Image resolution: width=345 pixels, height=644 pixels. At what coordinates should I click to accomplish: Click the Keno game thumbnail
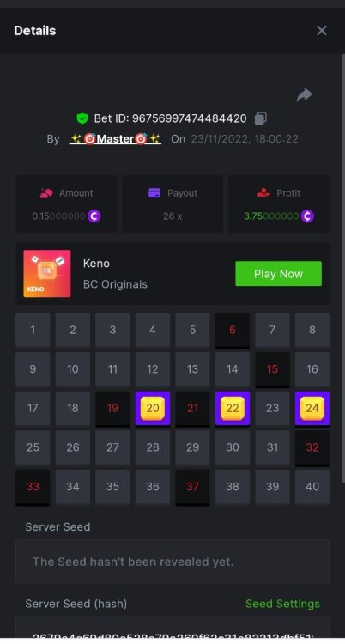(x=47, y=274)
